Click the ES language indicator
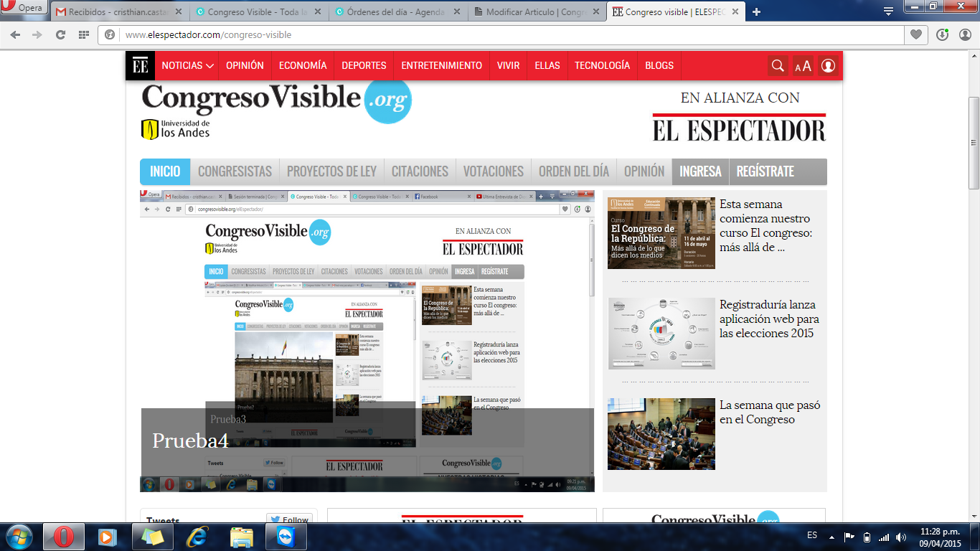 pyautogui.click(x=811, y=535)
